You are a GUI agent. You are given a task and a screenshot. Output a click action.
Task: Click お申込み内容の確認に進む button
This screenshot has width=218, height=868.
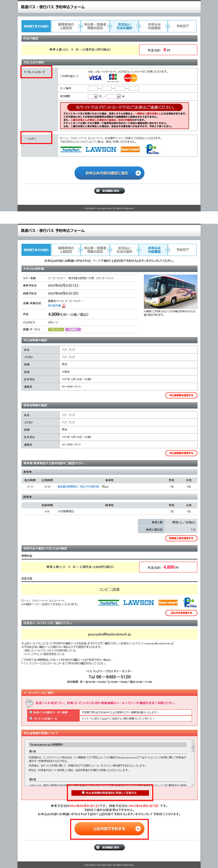(109, 173)
